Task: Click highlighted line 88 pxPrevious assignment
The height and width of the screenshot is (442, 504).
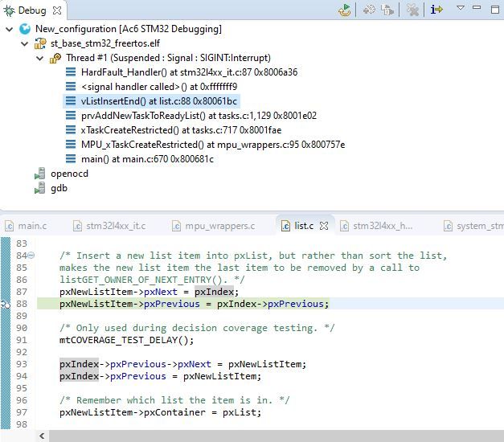Action: 195,304
